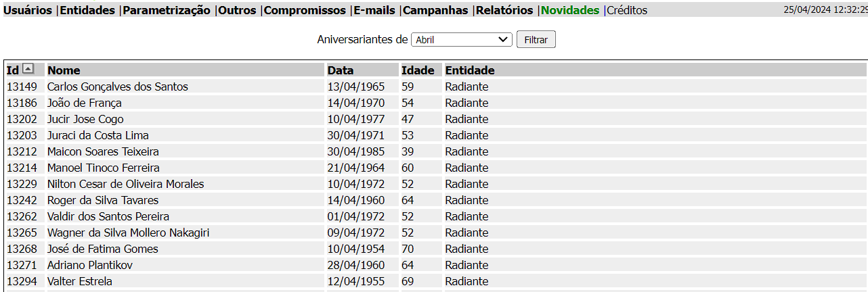Open the Usuários menu
This screenshot has width=868, height=292.
(x=28, y=10)
